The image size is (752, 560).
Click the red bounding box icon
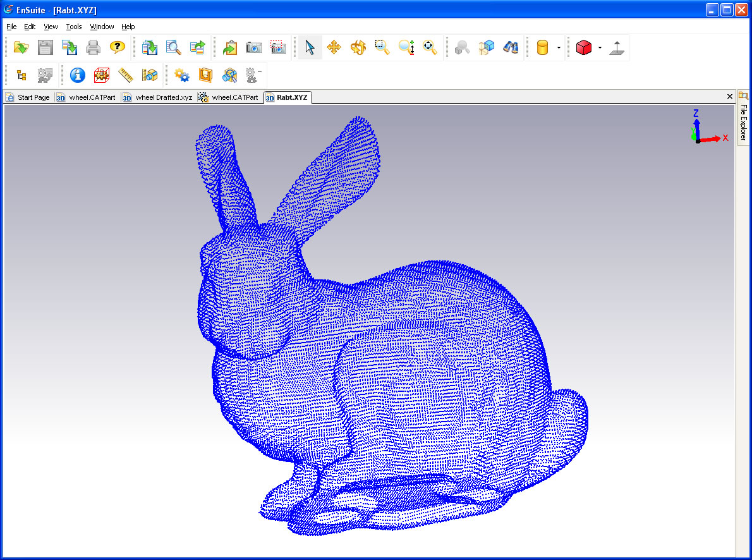point(102,75)
